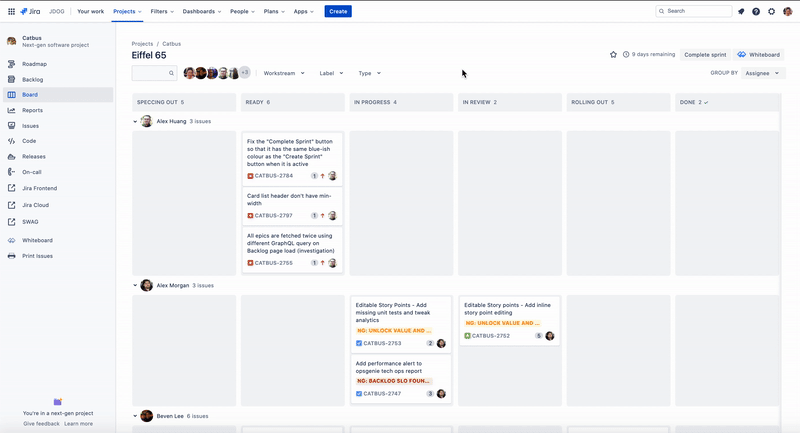Click Catbus breadcrumb link
The width and height of the screenshot is (800, 433).
(x=171, y=44)
